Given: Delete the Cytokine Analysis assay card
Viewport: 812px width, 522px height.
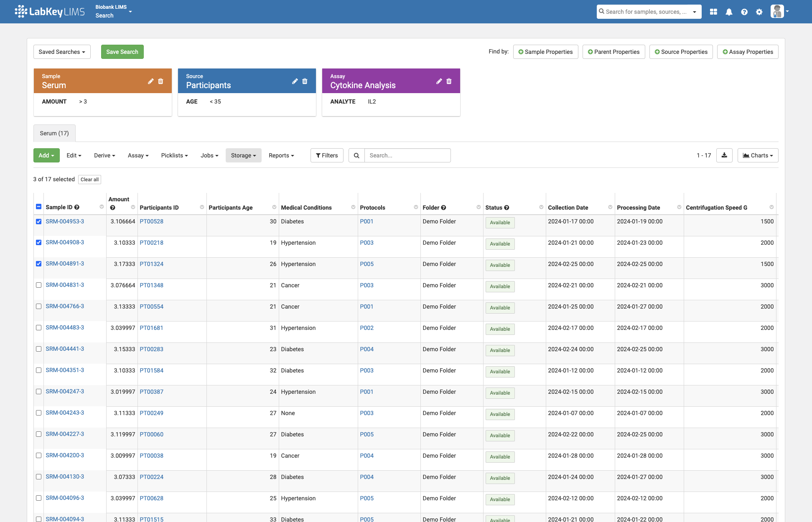Looking at the screenshot, I should (x=449, y=81).
